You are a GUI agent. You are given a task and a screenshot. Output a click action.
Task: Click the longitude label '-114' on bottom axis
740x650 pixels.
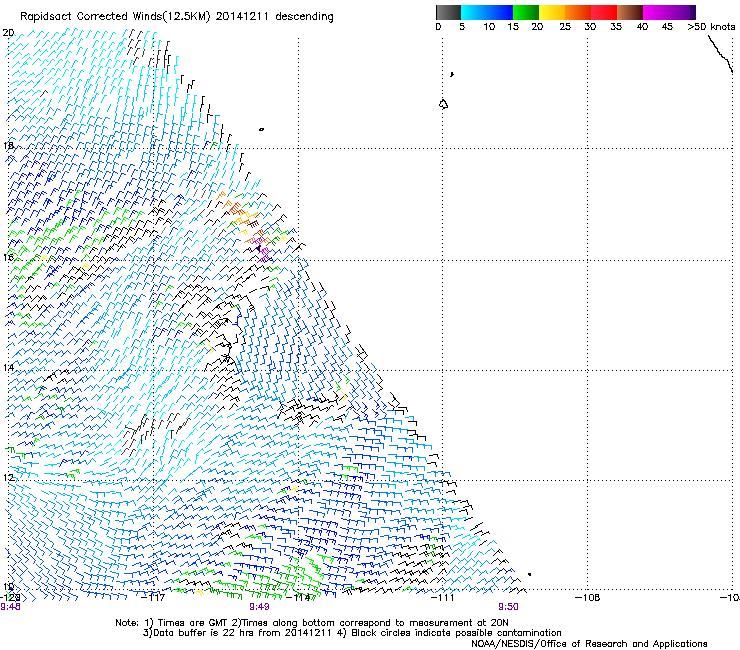tap(298, 598)
